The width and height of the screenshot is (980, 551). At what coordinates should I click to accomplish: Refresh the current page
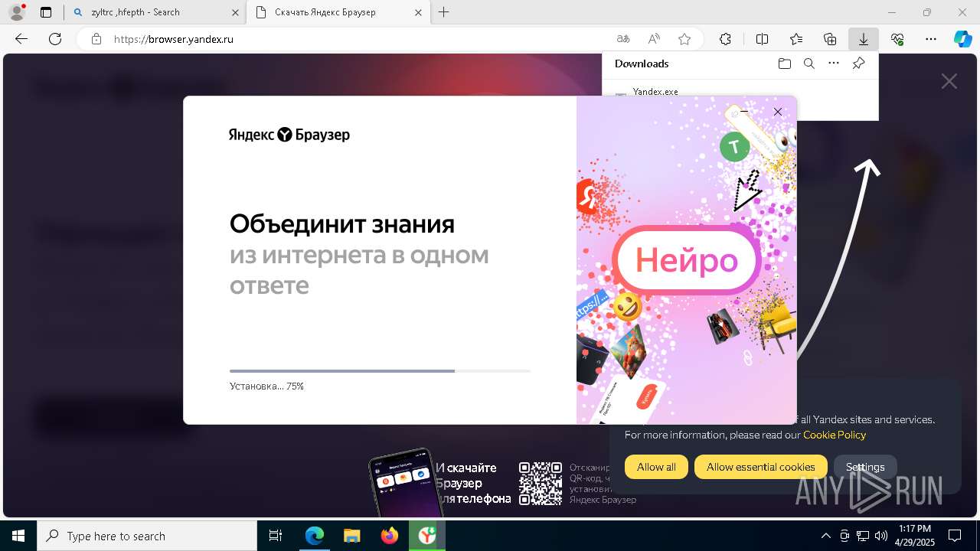tap(55, 39)
